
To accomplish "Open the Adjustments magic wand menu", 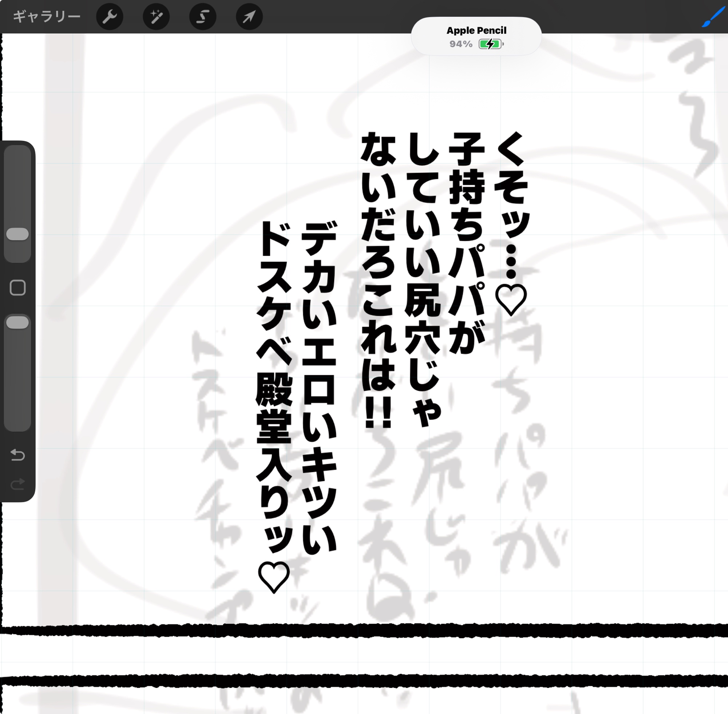I will click(x=156, y=17).
